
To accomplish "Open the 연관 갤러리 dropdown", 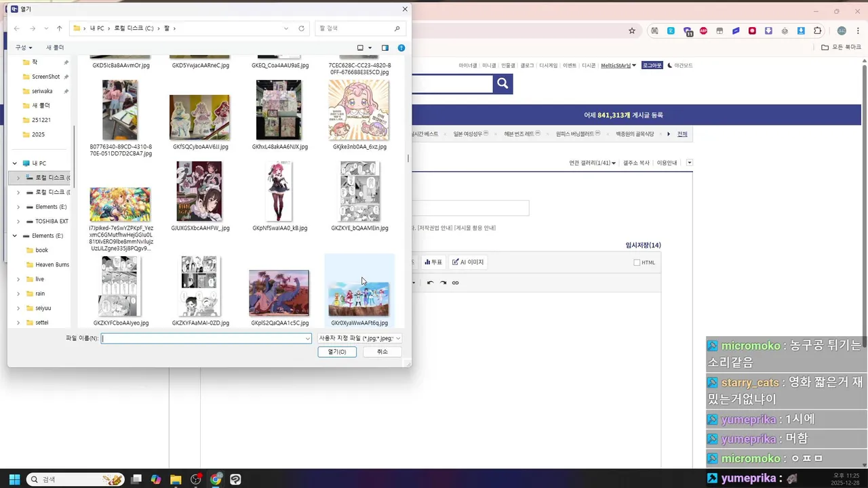I will tap(593, 163).
